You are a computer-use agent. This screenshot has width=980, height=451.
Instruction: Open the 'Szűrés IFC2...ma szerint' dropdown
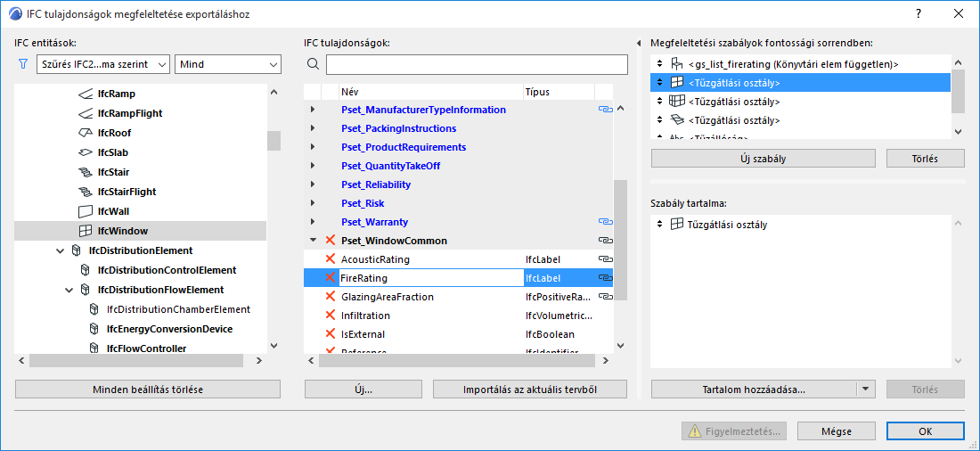[x=103, y=64]
